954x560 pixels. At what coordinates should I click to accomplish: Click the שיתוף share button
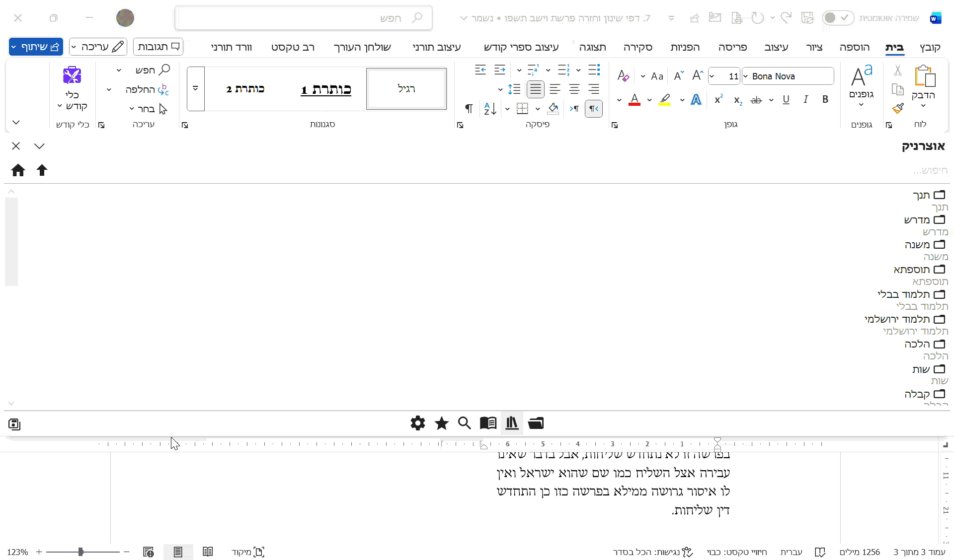[x=35, y=46]
